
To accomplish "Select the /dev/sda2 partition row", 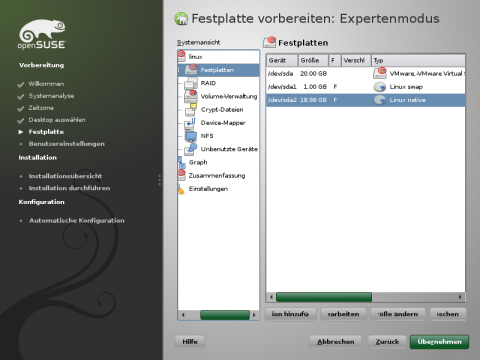I will point(366,100).
